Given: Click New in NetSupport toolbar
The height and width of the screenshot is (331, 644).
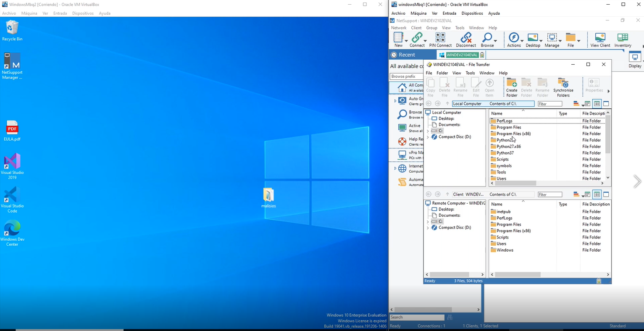Looking at the screenshot, I should click(x=399, y=40).
